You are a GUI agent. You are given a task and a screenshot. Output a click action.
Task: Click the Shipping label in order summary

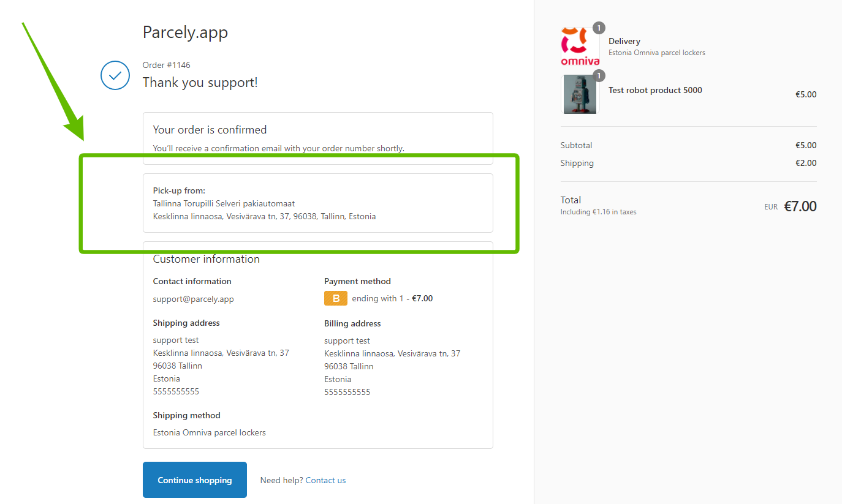coord(577,163)
